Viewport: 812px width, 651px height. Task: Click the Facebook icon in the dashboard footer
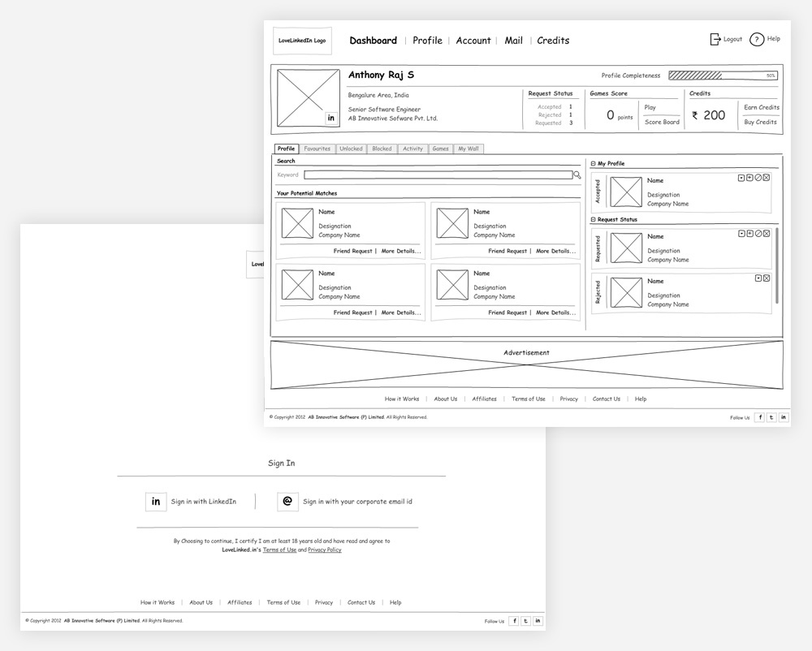click(x=760, y=417)
